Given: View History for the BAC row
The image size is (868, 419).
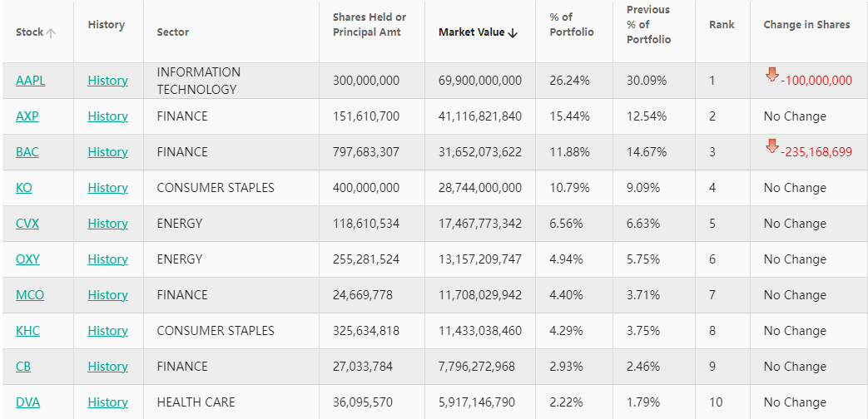Looking at the screenshot, I should [x=107, y=152].
